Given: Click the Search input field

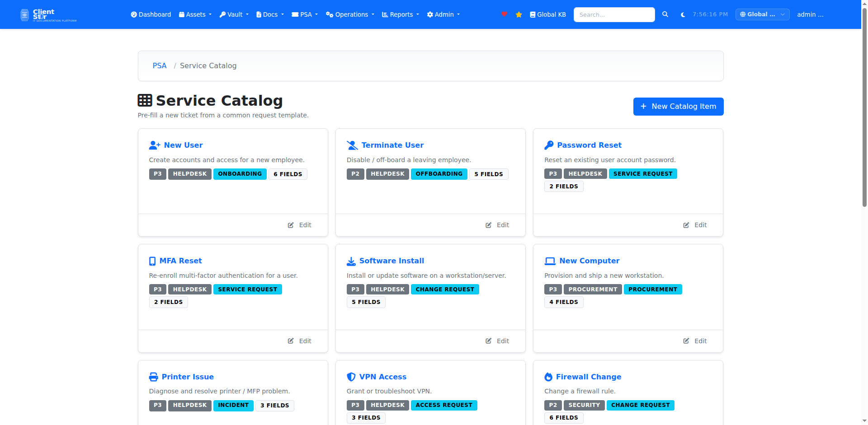Looking at the screenshot, I should (614, 14).
